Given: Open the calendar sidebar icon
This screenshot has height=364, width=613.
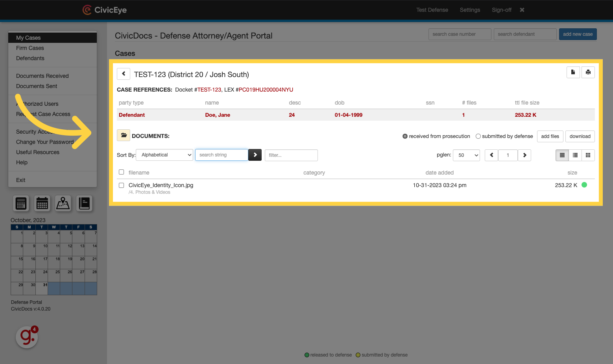Looking at the screenshot, I should 42,203.
